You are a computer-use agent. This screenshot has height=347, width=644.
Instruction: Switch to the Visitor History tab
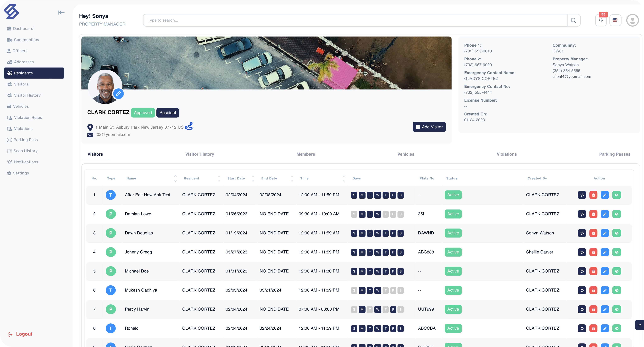[x=200, y=154]
